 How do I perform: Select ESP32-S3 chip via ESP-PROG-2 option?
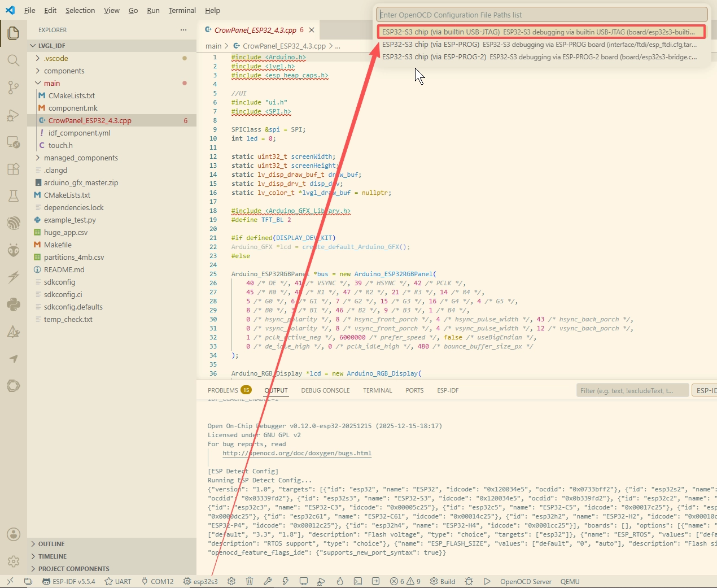pos(541,57)
